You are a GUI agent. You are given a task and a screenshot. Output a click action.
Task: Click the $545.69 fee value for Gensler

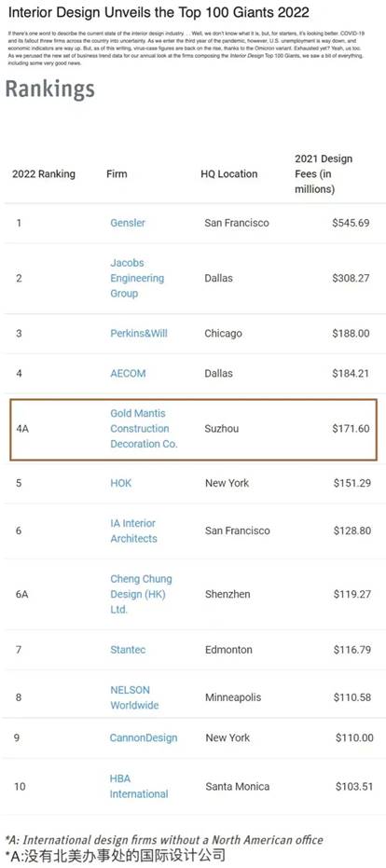(351, 223)
